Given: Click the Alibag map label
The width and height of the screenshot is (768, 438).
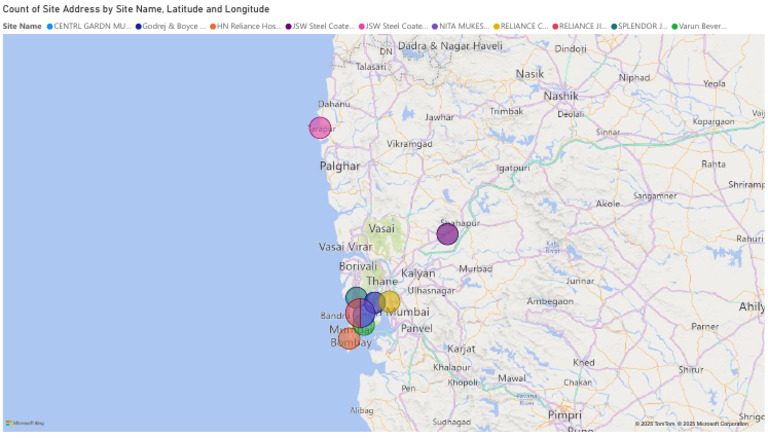Looking at the screenshot, I should pyautogui.click(x=361, y=411).
